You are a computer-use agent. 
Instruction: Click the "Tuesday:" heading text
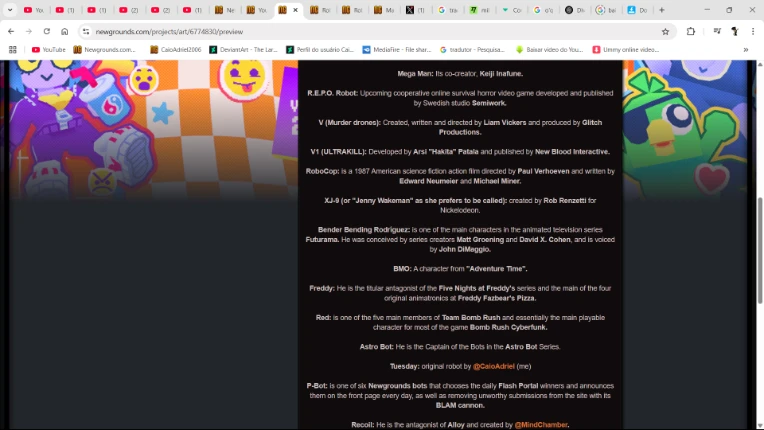point(404,366)
